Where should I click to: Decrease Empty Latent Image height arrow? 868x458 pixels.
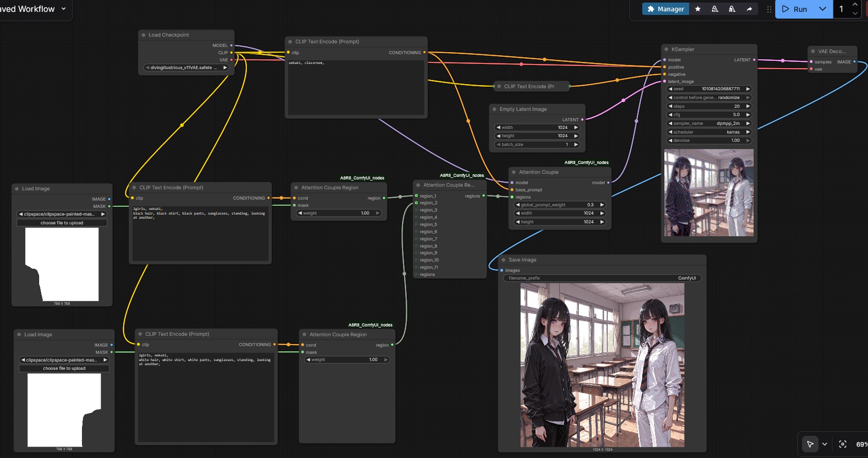[x=498, y=136]
